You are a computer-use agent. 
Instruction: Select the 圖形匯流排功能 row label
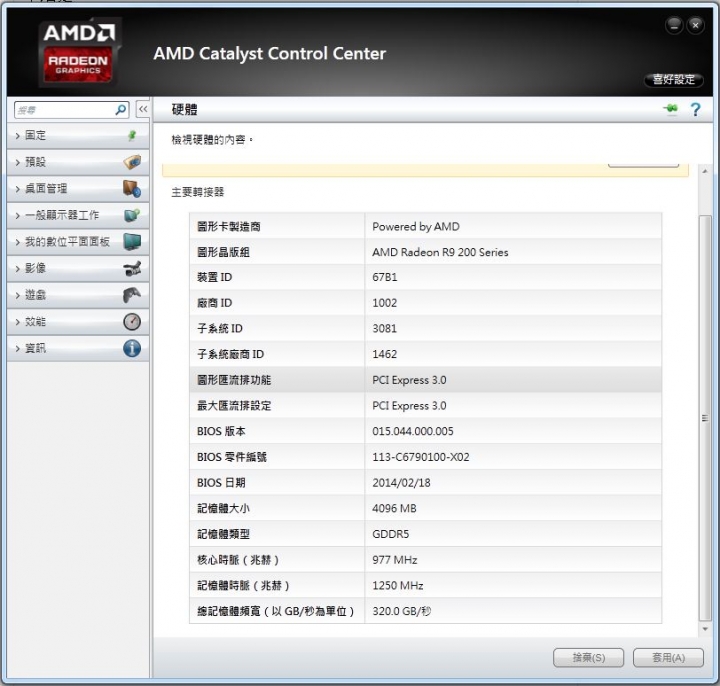tap(234, 380)
